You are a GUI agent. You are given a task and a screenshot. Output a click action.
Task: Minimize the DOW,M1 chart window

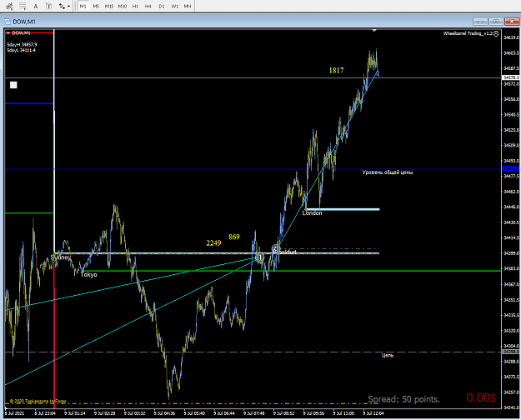[480, 22]
